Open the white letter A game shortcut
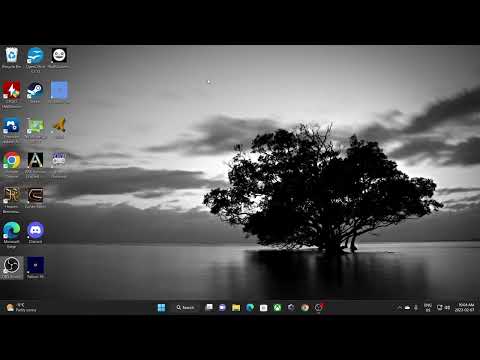Screen dimensions: 480x360 35,165
